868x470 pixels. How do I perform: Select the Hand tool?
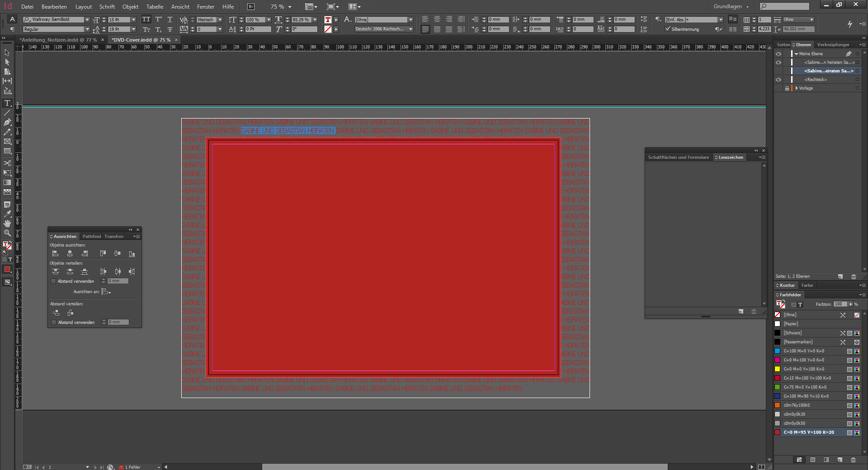coord(7,223)
